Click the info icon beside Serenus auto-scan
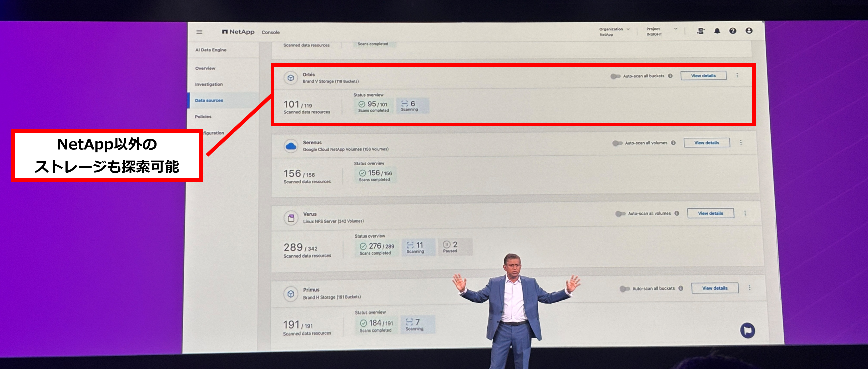Image resolution: width=868 pixels, height=369 pixels. point(673,143)
